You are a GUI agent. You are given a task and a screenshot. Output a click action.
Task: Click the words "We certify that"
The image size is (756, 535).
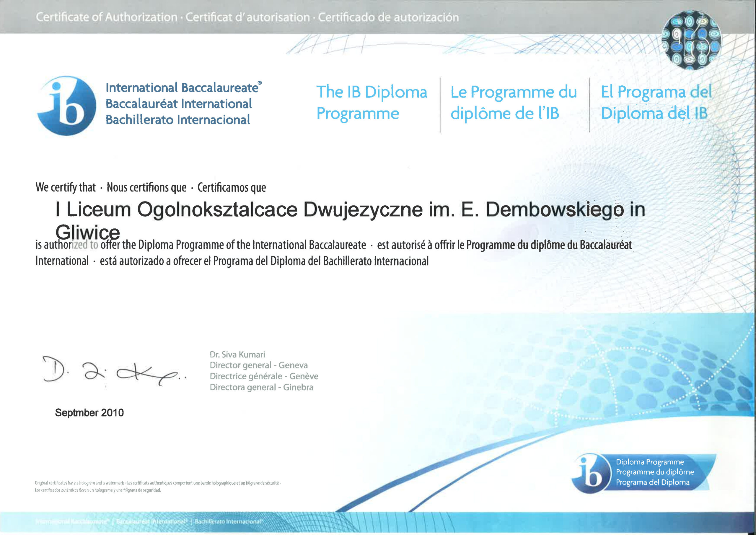[x=65, y=188]
